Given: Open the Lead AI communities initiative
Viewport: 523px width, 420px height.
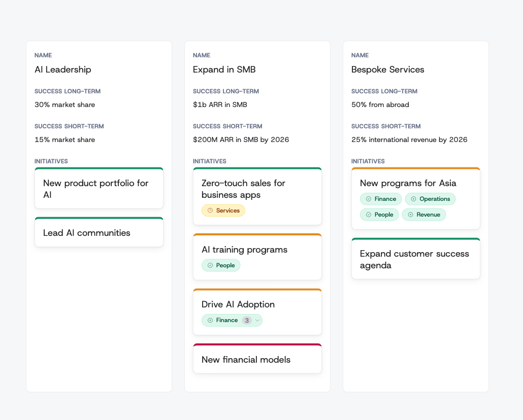Looking at the screenshot, I should click(99, 232).
